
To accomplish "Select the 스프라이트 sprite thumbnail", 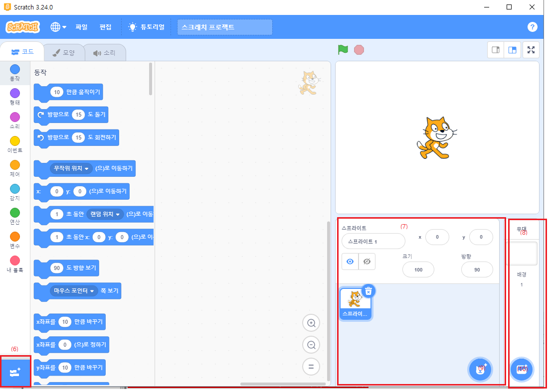I will [x=355, y=303].
